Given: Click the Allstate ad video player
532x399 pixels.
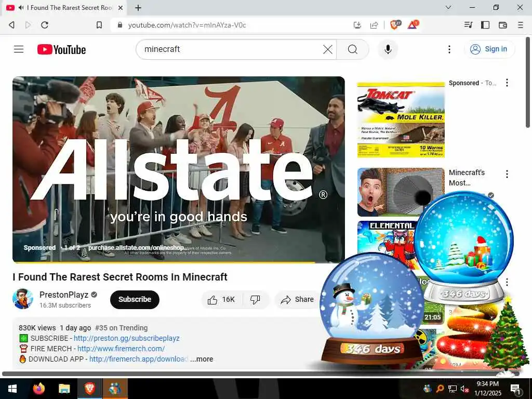Looking at the screenshot, I should click(179, 169).
